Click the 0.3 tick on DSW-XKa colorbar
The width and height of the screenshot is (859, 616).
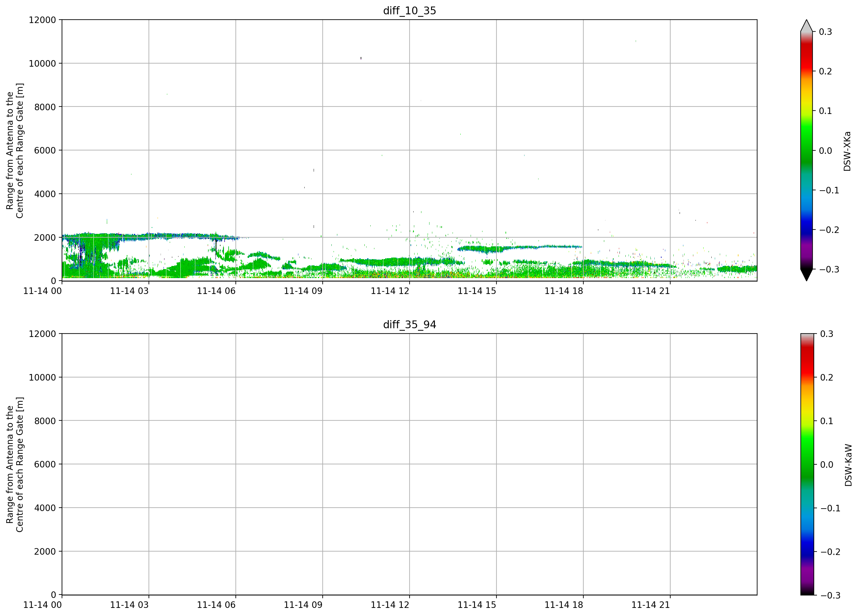click(826, 32)
